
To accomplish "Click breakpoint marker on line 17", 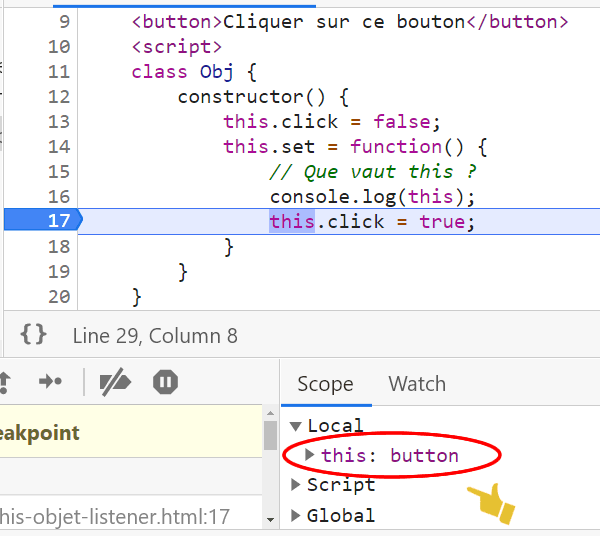I will (43, 221).
